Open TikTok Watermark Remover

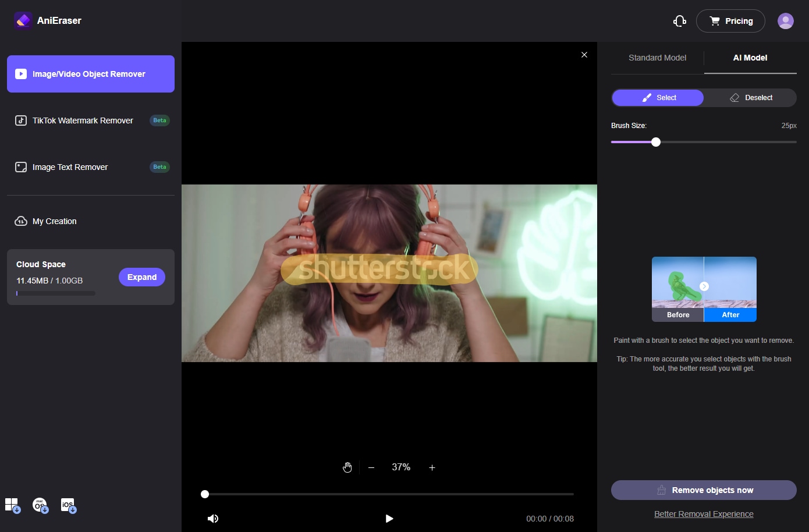point(91,120)
